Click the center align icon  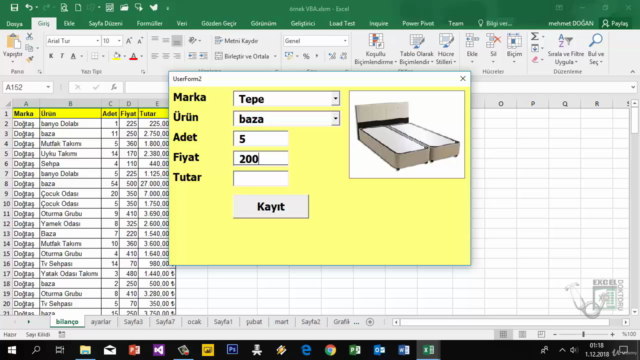(166, 56)
